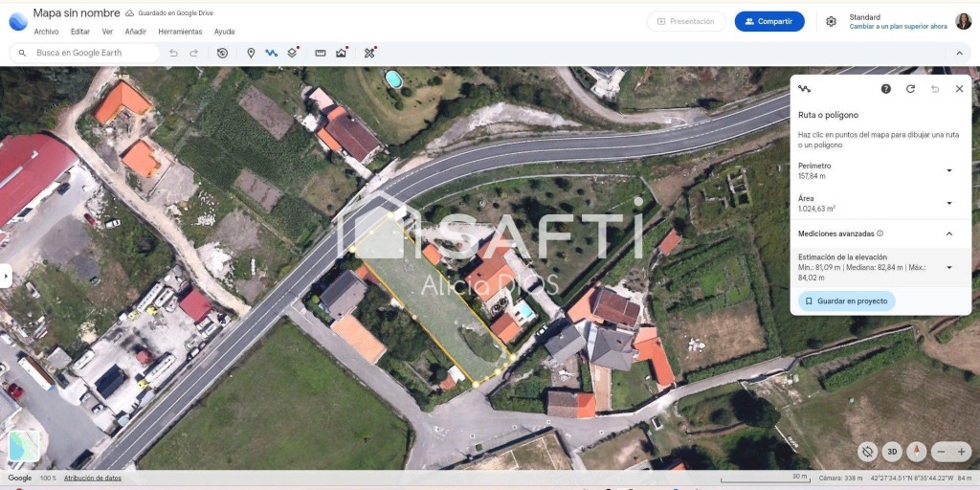The image size is (980, 490).
Task: Click the Busca en Google Earth field
Action: tap(91, 53)
